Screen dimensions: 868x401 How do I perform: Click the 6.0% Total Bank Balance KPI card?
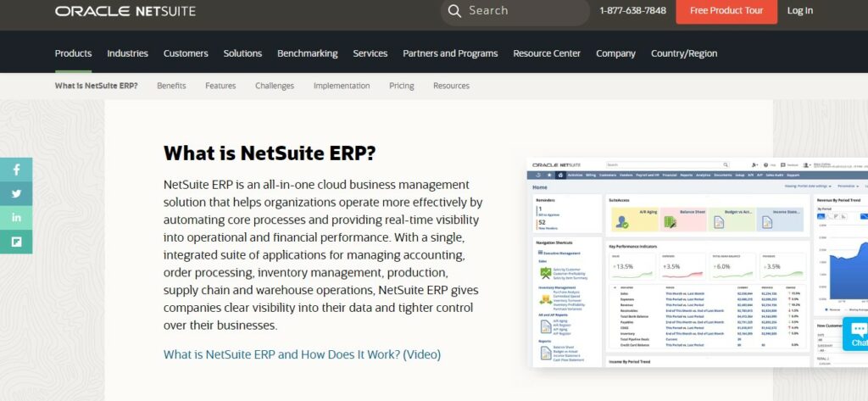(x=733, y=266)
